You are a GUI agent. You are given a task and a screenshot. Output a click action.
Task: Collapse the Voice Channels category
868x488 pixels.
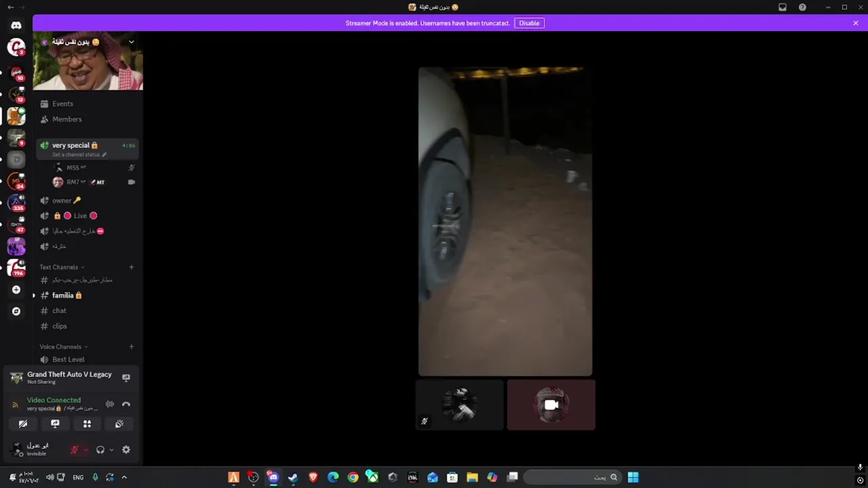point(63,346)
